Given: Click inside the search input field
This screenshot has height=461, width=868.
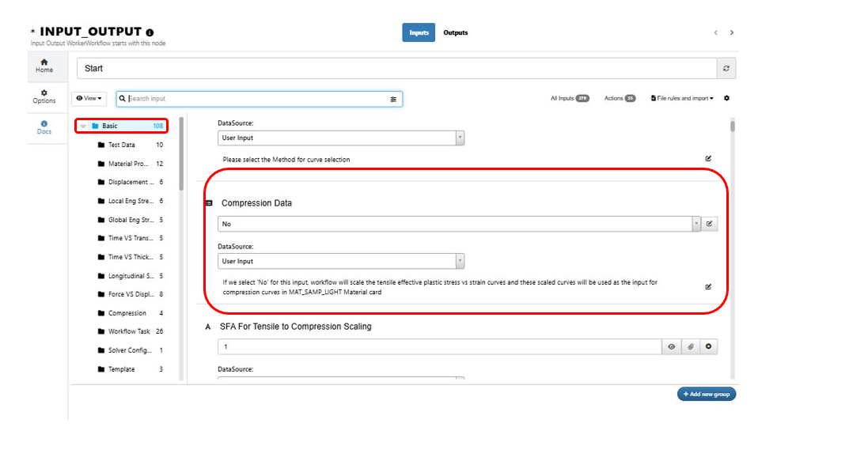Looking at the screenshot, I should [x=237, y=98].
